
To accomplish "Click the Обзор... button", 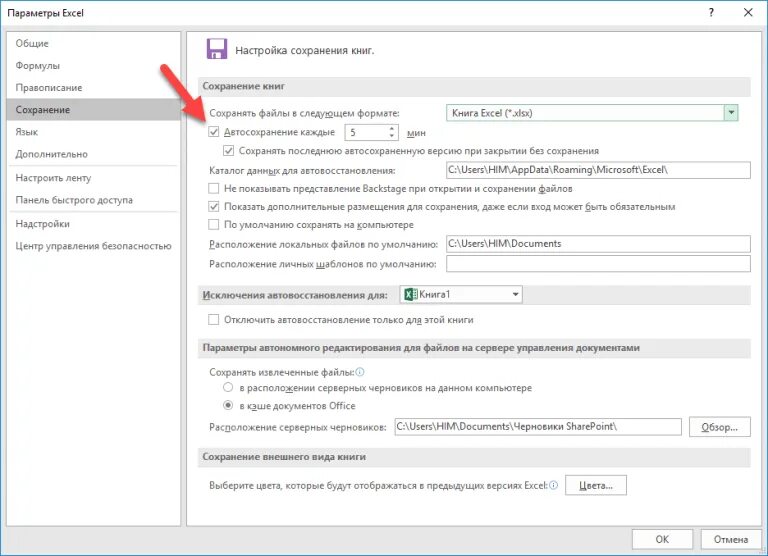I will tap(720, 427).
